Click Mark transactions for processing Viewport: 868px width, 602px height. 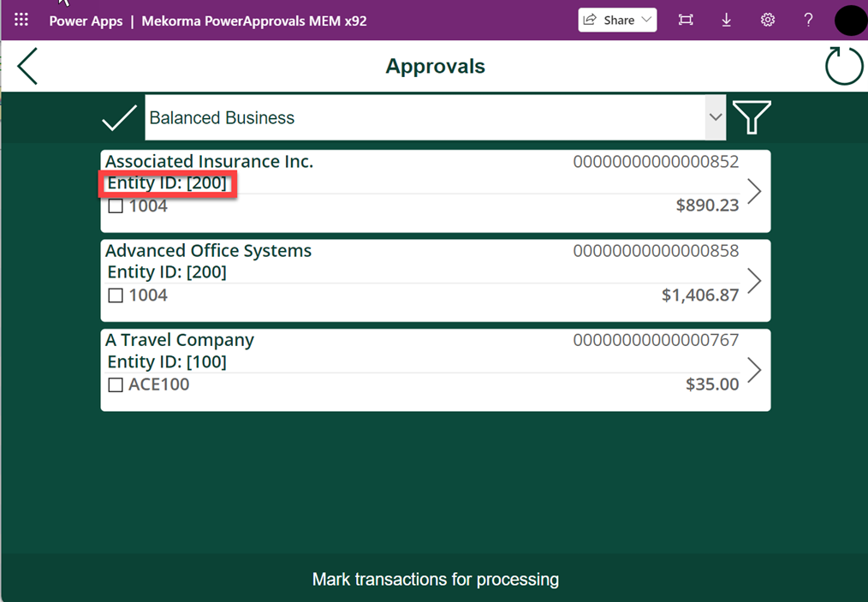(435, 580)
